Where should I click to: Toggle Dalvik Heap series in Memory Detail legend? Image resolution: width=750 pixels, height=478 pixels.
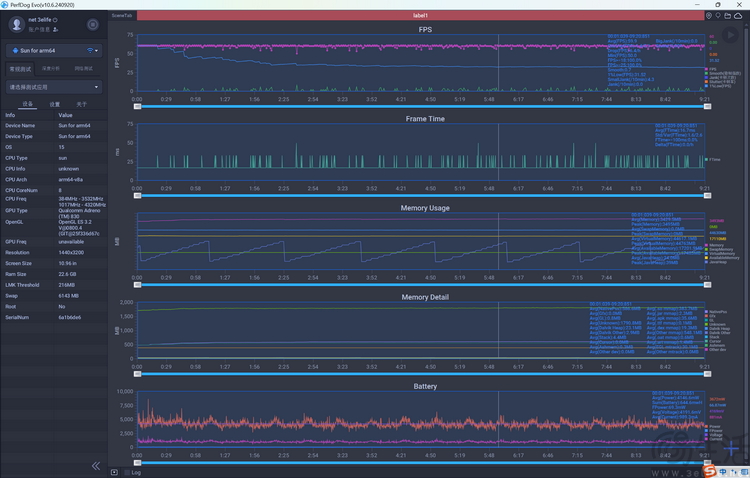point(717,329)
